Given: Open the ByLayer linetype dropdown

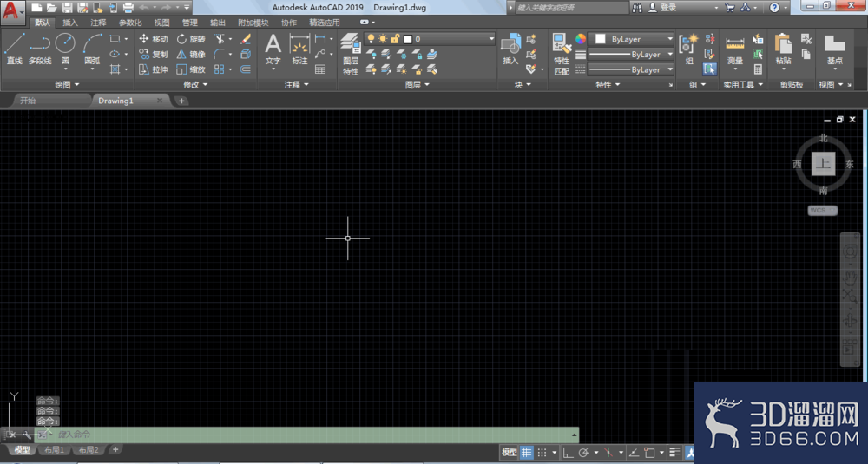Looking at the screenshot, I should click(632, 69).
